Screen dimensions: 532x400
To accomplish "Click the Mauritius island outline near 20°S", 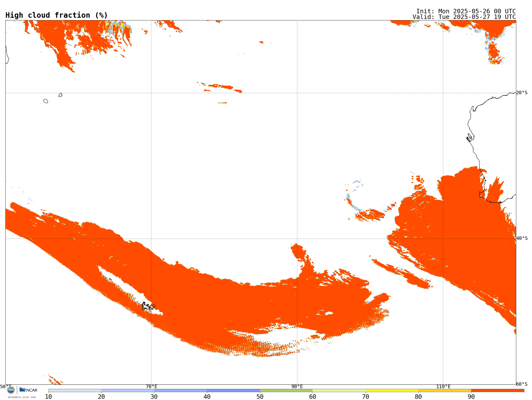I will click(x=60, y=95).
